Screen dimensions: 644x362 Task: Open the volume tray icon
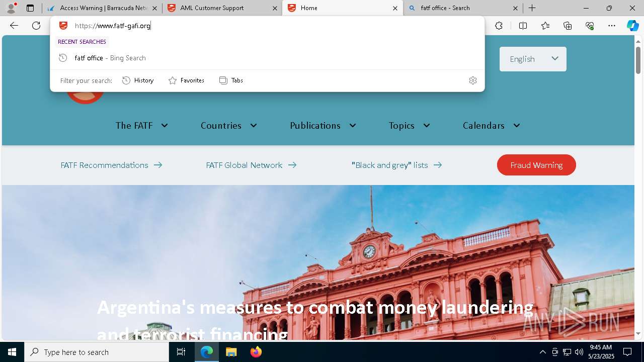pyautogui.click(x=579, y=352)
